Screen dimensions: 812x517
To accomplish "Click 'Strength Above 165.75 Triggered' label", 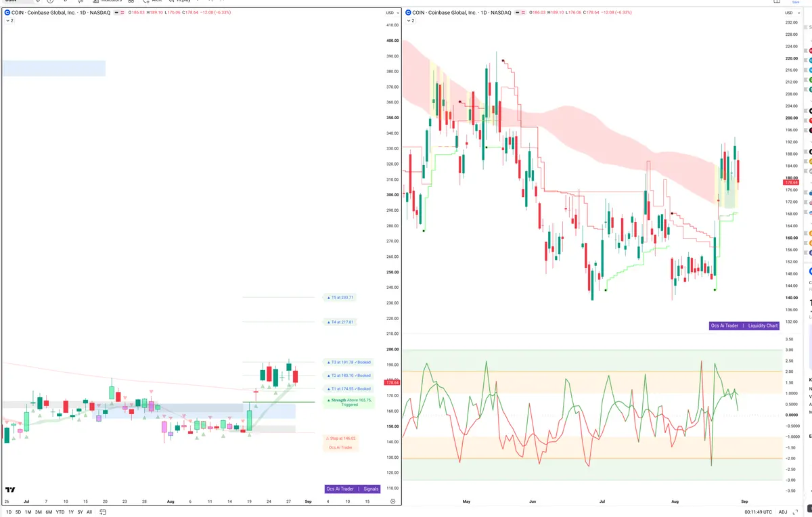I will pos(349,402).
